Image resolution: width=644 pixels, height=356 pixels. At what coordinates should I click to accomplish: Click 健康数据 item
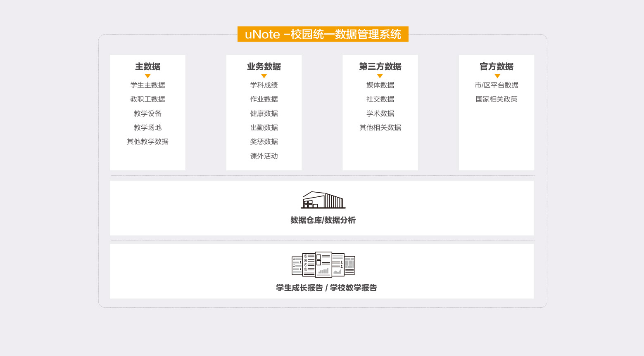click(x=264, y=113)
